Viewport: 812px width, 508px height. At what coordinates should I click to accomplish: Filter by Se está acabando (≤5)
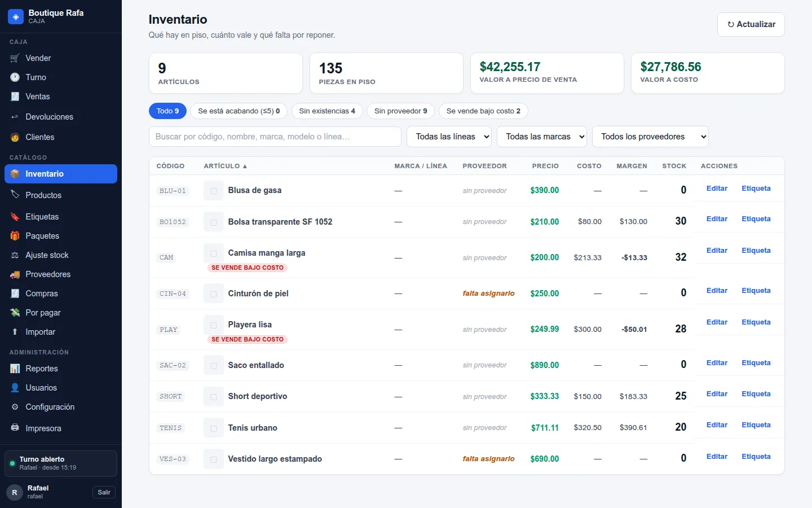[239, 111]
